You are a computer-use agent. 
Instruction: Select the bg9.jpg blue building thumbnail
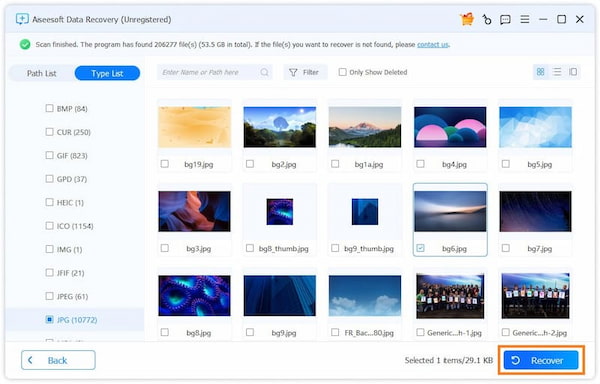[280, 295]
